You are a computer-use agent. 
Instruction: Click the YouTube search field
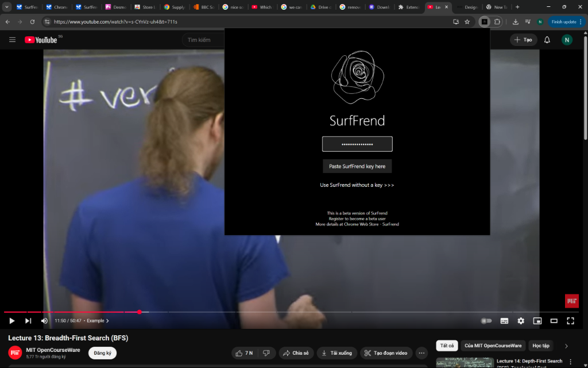click(203, 40)
